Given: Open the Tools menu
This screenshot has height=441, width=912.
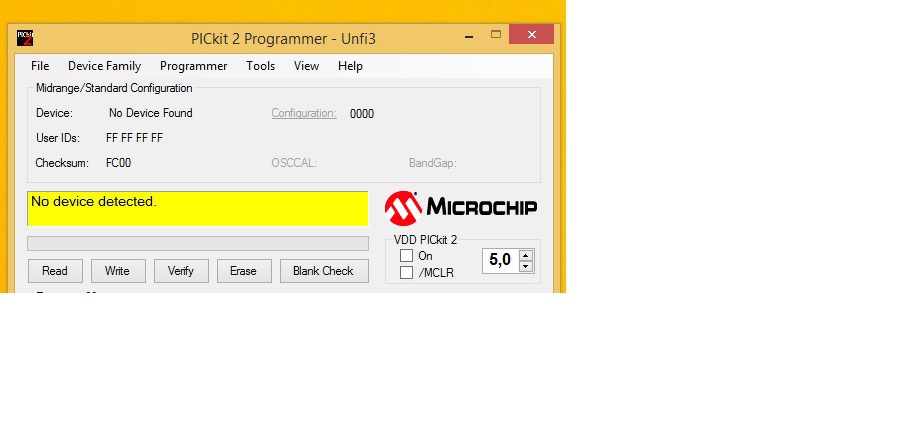Looking at the screenshot, I should (x=261, y=66).
